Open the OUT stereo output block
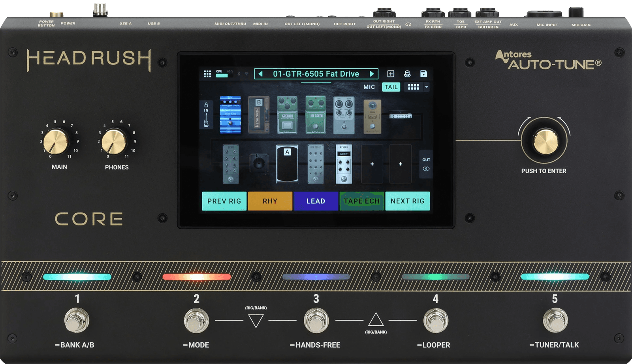The height and width of the screenshot is (364, 632). point(426,164)
